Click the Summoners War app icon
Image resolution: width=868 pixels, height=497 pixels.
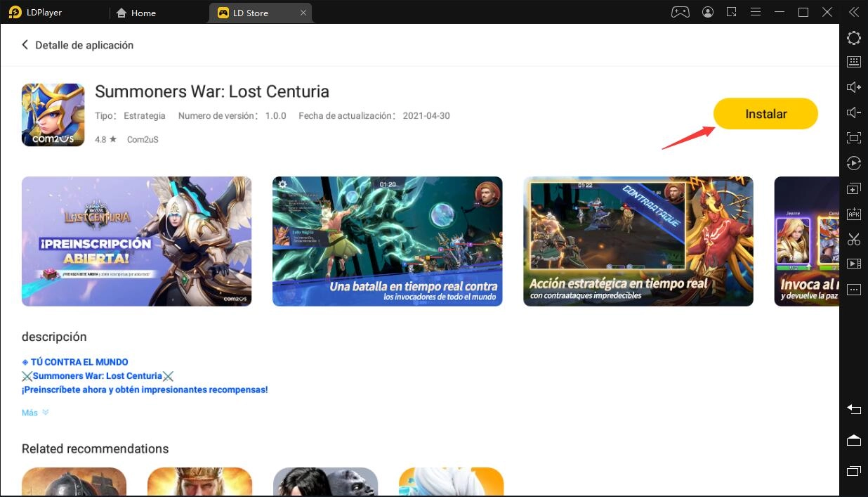pyautogui.click(x=53, y=115)
